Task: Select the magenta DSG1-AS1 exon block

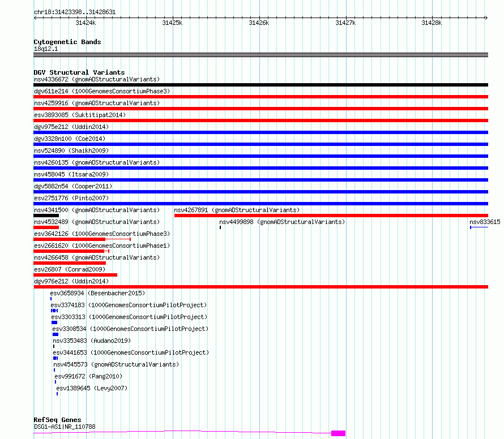Action: pyautogui.click(x=339, y=433)
